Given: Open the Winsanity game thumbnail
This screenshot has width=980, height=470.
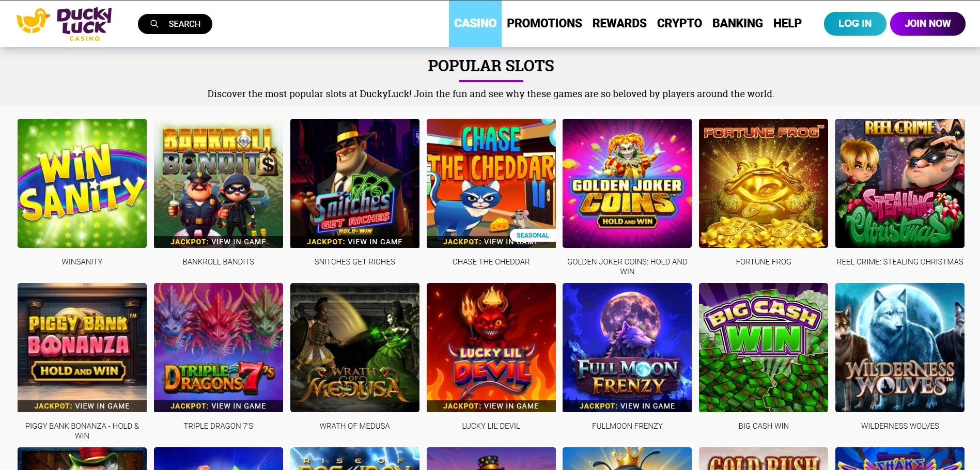Looking at the screenshot, I should pos(82,183).
